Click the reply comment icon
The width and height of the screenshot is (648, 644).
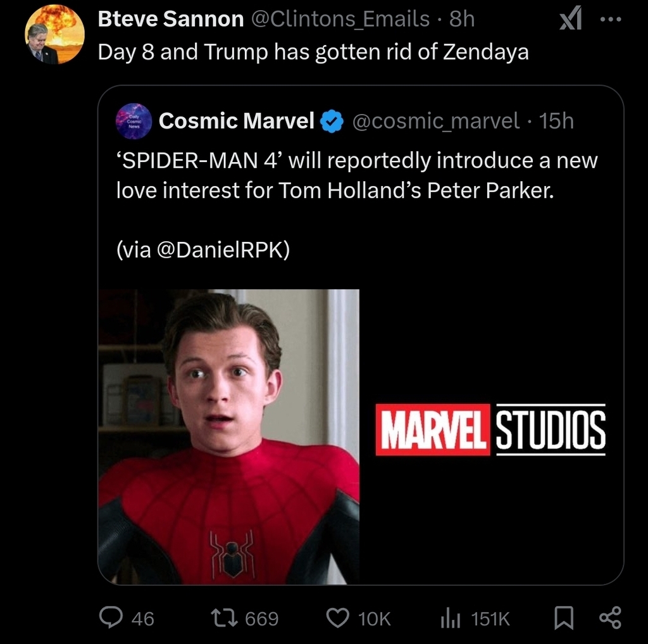tap(112, 617)
